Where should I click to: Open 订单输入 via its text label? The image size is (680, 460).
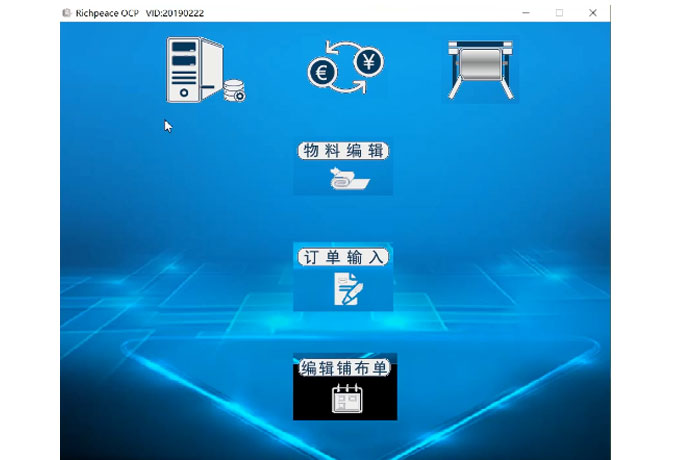click(x=343, y=257)
